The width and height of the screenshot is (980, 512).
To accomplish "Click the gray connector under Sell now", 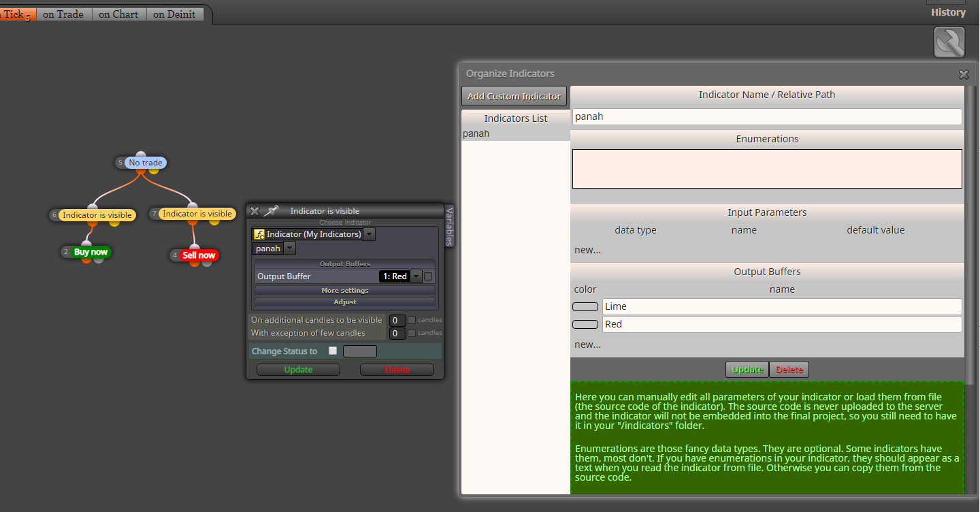I will click(206, 263).
